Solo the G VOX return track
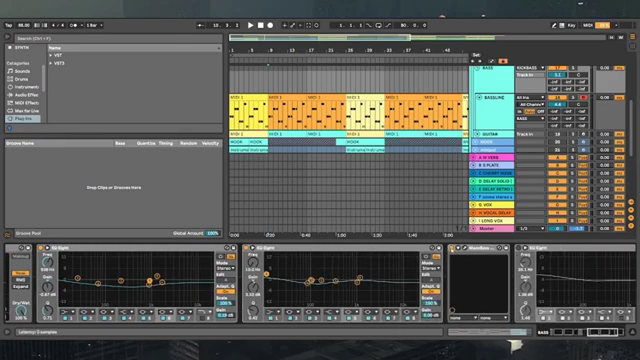Viewport: 640px width, 360px height. (x=573, y=205)
